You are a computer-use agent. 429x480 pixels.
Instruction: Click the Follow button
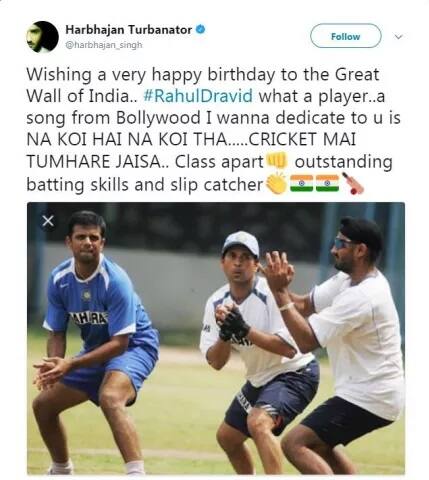345,36
